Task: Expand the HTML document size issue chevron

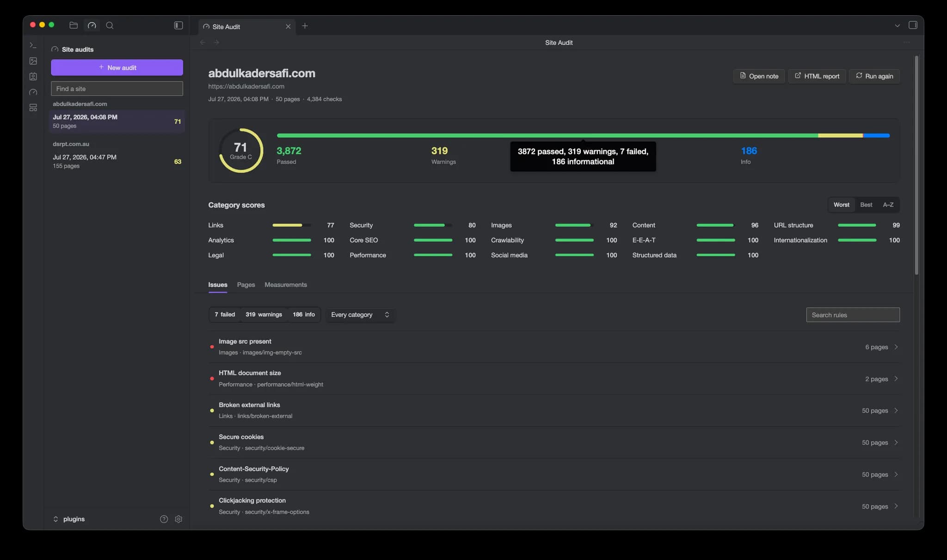Action: tap(896, 379)
